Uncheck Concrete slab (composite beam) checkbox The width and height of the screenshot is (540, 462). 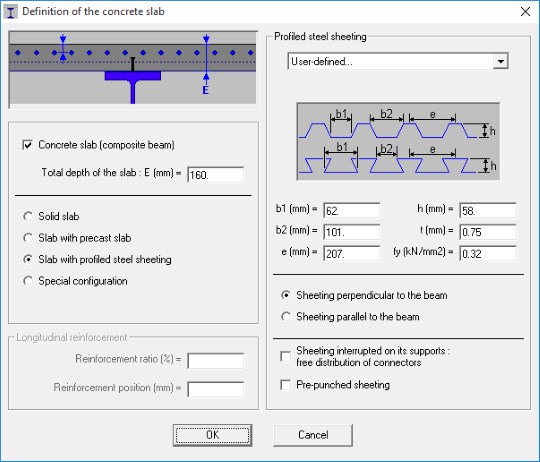click(x=28, y=145)
